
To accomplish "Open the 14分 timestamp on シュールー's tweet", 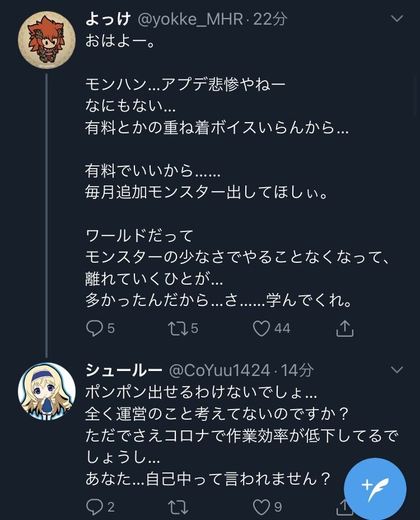I will (297, 370).
